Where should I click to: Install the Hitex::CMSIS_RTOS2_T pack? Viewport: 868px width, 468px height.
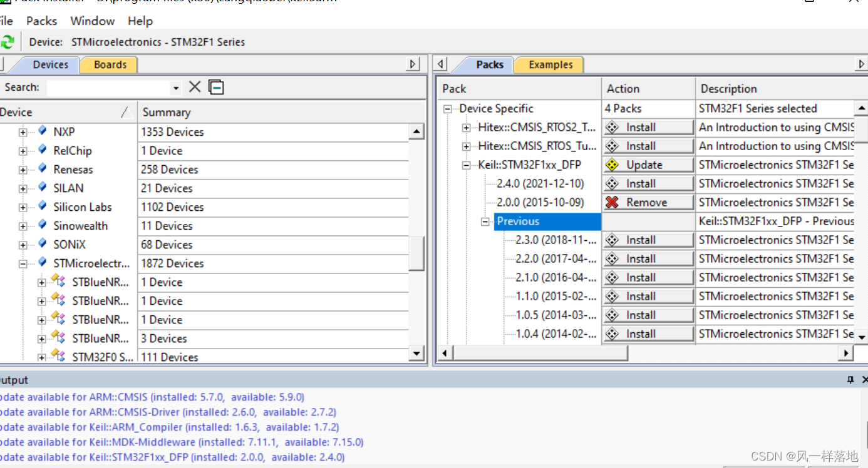[648, 127]
